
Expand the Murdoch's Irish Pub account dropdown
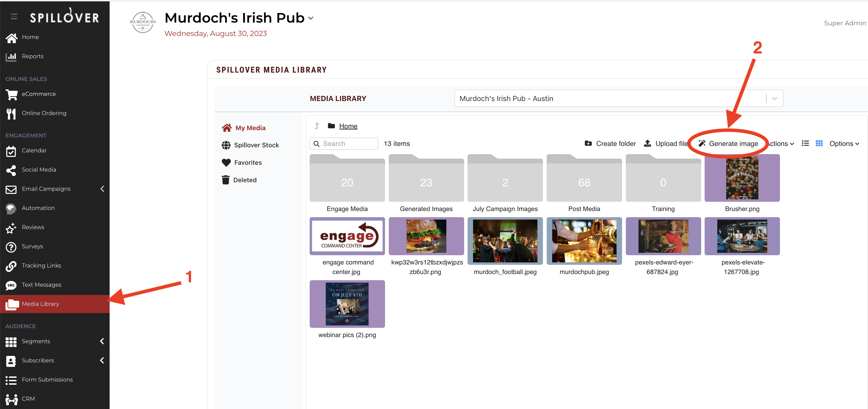click(311, 18)
